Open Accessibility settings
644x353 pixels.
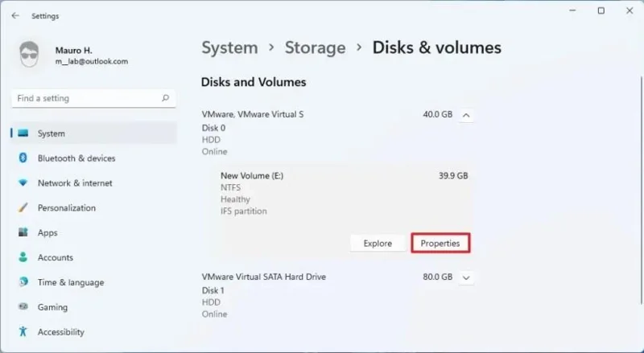tap(94, 331)
